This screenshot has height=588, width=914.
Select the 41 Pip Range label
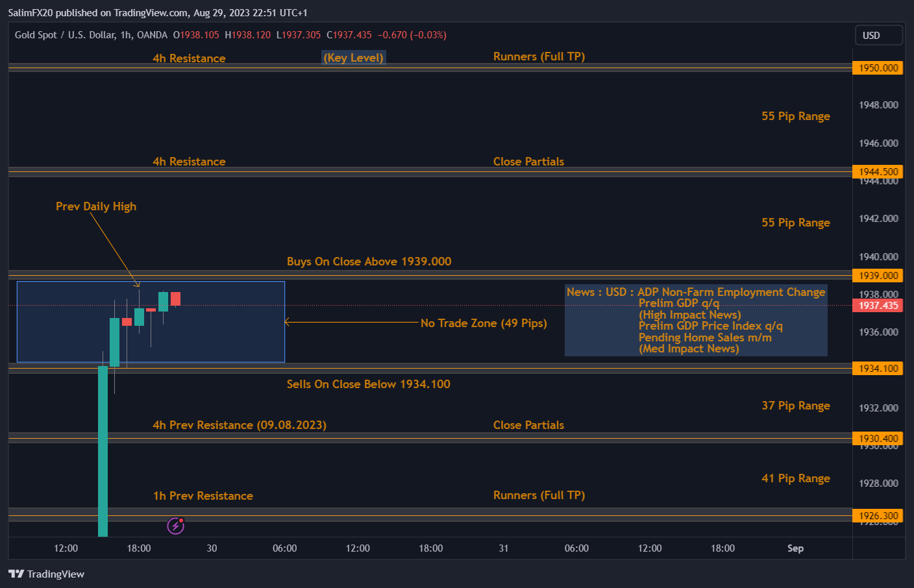[x=796, y=478]
